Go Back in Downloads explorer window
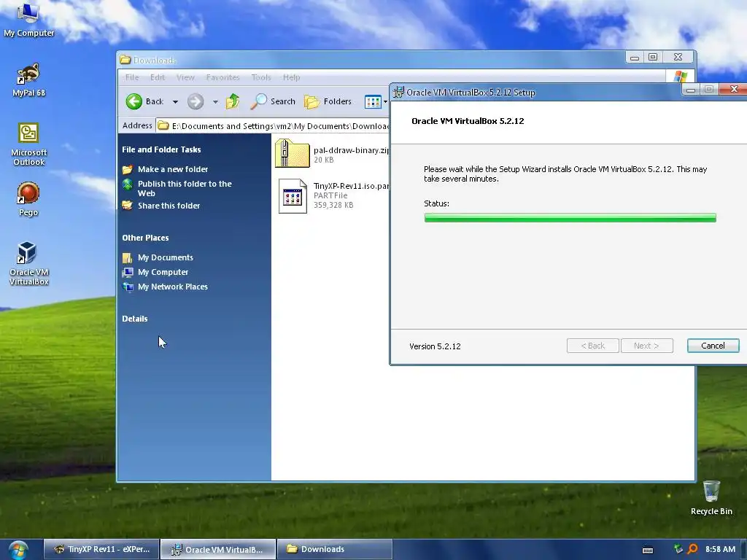This screenshot has width=747, height=560. [x=145, y=101]
